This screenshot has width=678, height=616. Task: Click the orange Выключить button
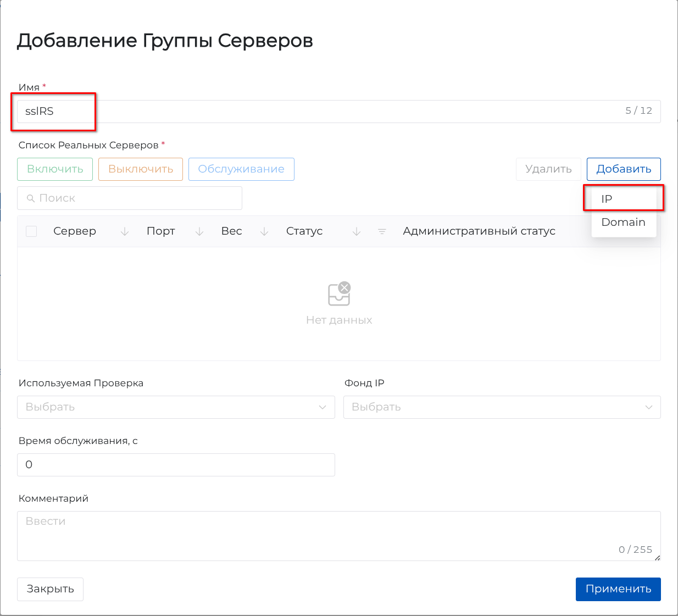(141, 169)
